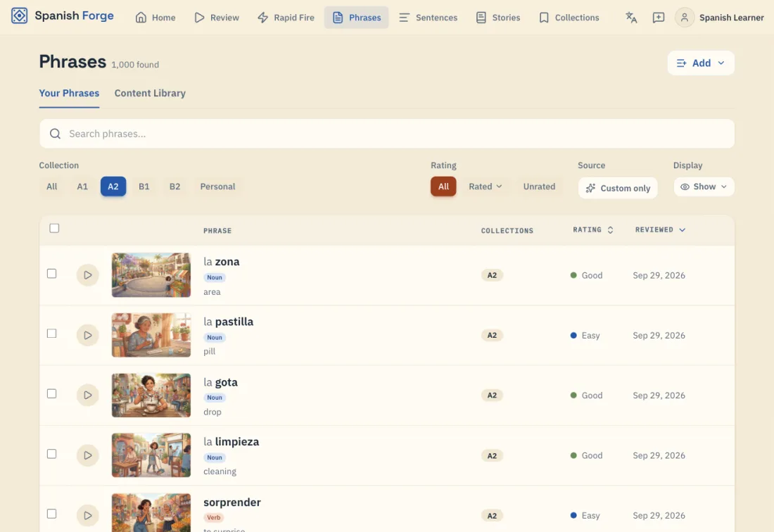Select the All rating filter
This screenshot has height=532, width=774.
(443, 186)
